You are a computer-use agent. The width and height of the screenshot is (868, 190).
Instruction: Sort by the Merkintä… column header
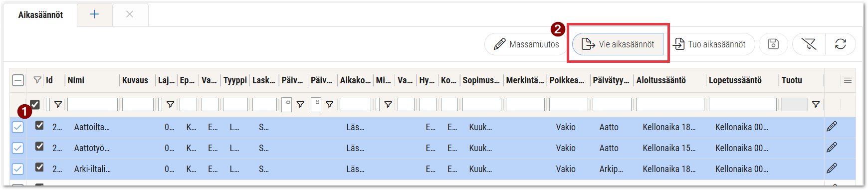pos(525,80)
